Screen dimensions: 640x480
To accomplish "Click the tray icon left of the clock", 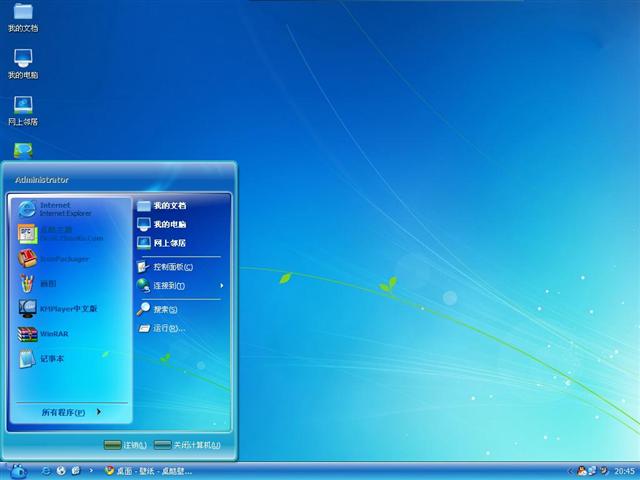I will (x=604, y=471).
